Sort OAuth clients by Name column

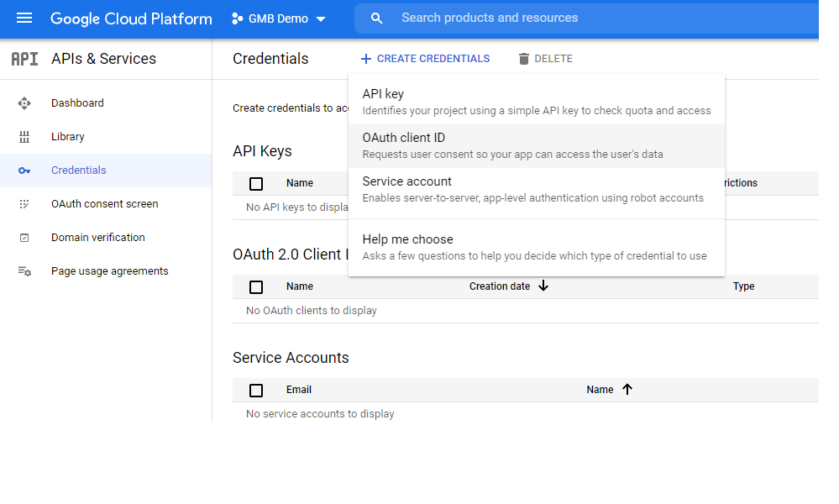(300, 286)
